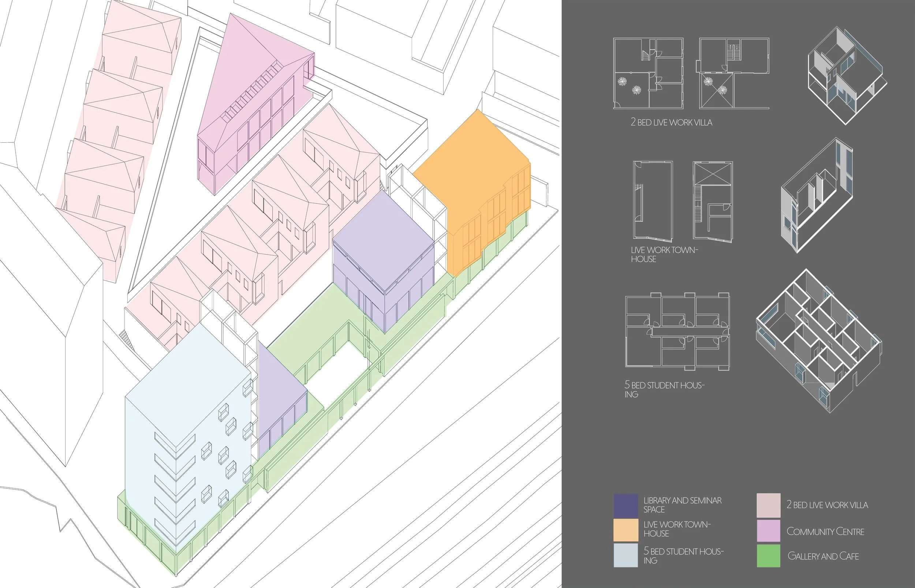Select the student housing axonometric drawing

(819, 341)
